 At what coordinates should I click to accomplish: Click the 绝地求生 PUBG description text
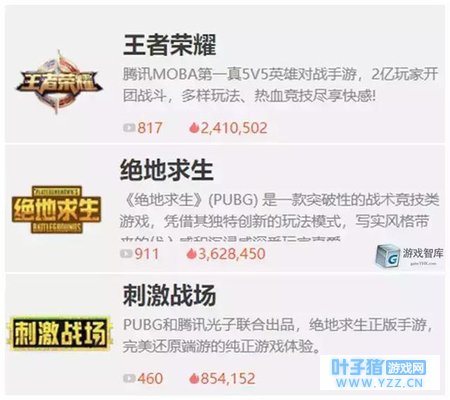click(x=279, y=211)
